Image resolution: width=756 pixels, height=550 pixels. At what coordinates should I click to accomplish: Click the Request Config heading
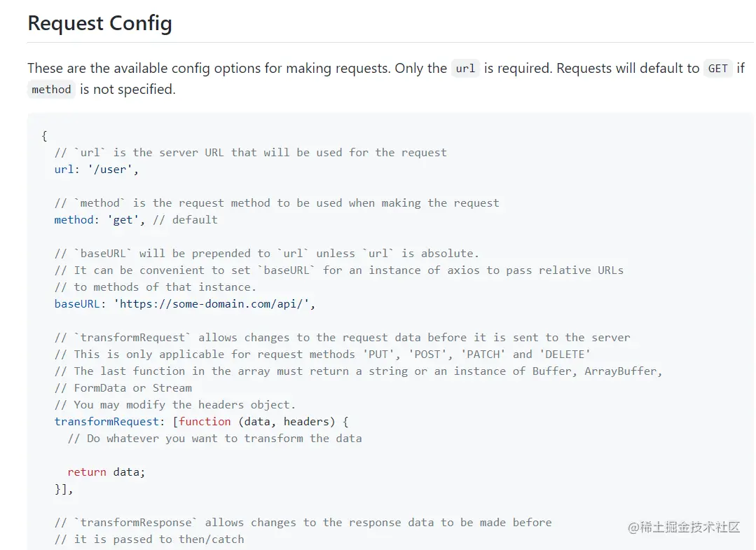pyautogui.click(x=99, y=23)
